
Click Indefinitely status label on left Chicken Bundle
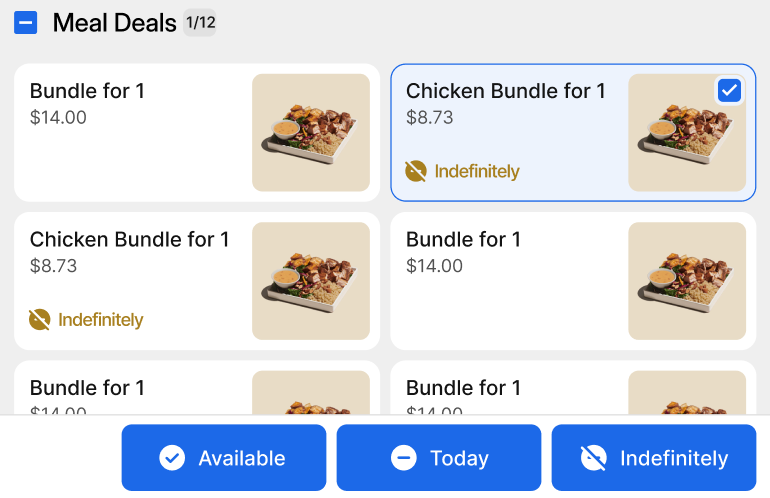(101, 320)
